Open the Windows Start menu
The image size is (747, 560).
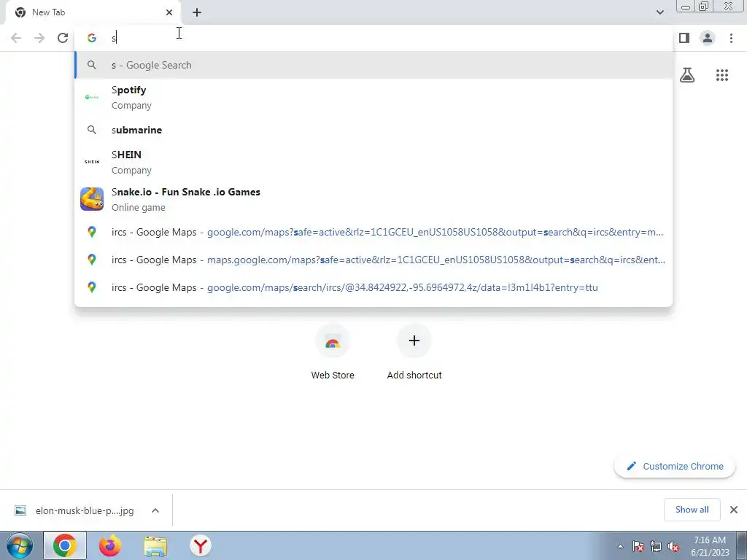pyautogui.click(x=20, y=545)
